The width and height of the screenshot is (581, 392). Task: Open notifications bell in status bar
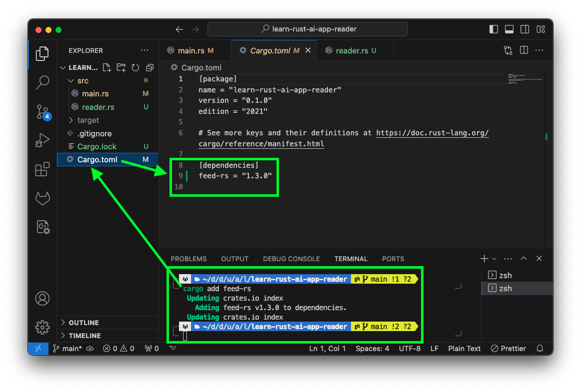click(x=540, y=349)
